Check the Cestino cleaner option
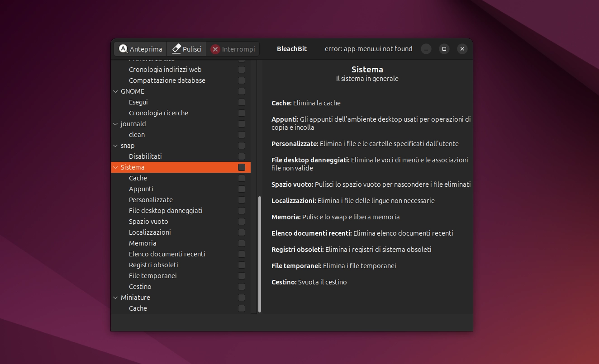599x364 pixels. click(241, 287)
